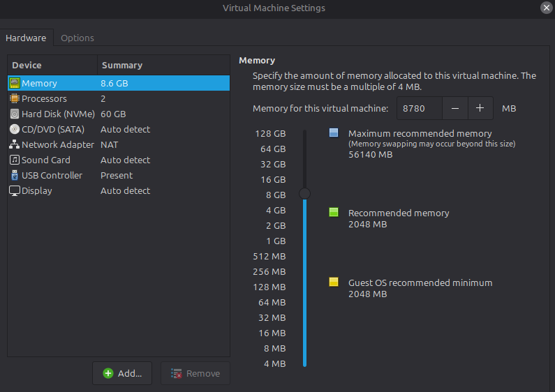Click the Present summary for USB Controller

click(117, 175)
